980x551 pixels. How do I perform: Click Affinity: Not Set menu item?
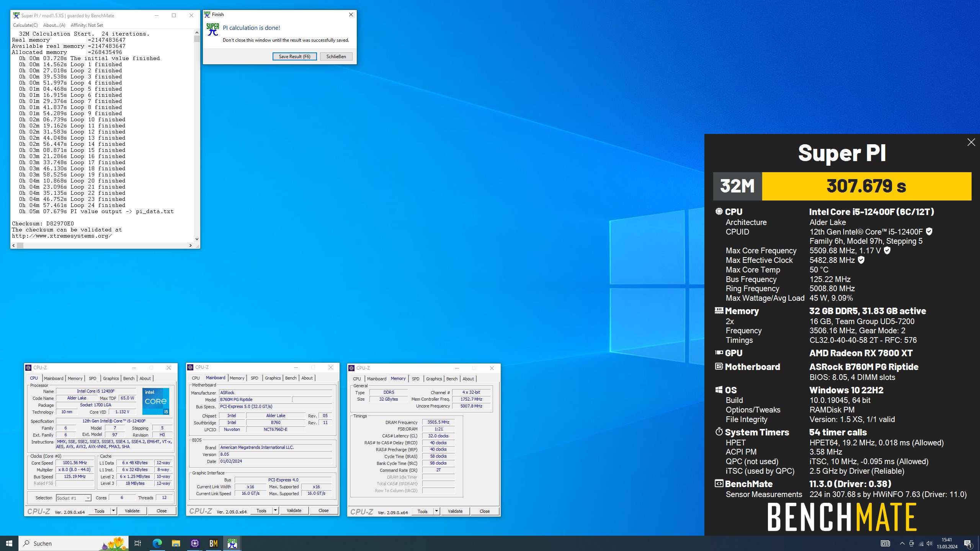point(87,25)
